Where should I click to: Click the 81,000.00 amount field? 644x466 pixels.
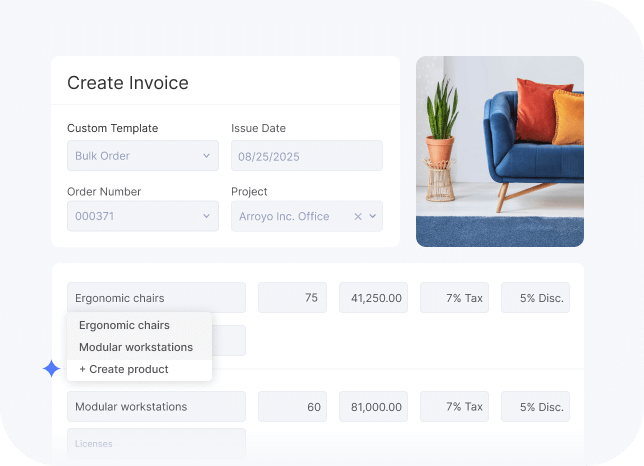[x=373, y=407]
